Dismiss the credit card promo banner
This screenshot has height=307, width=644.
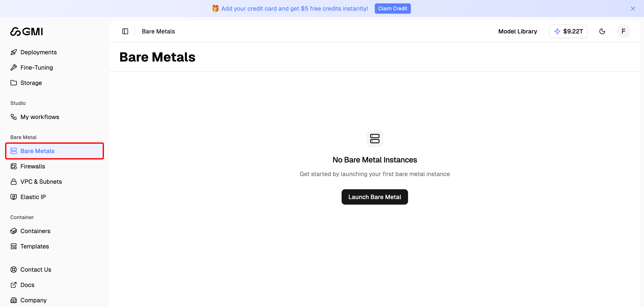pos(633,8)
